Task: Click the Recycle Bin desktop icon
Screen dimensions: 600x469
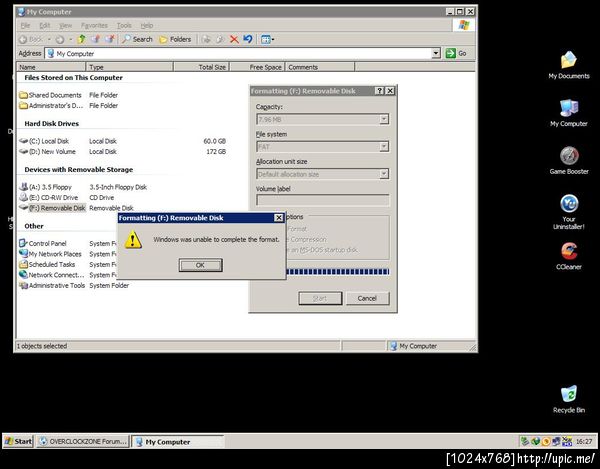Action: coord(569,399)
